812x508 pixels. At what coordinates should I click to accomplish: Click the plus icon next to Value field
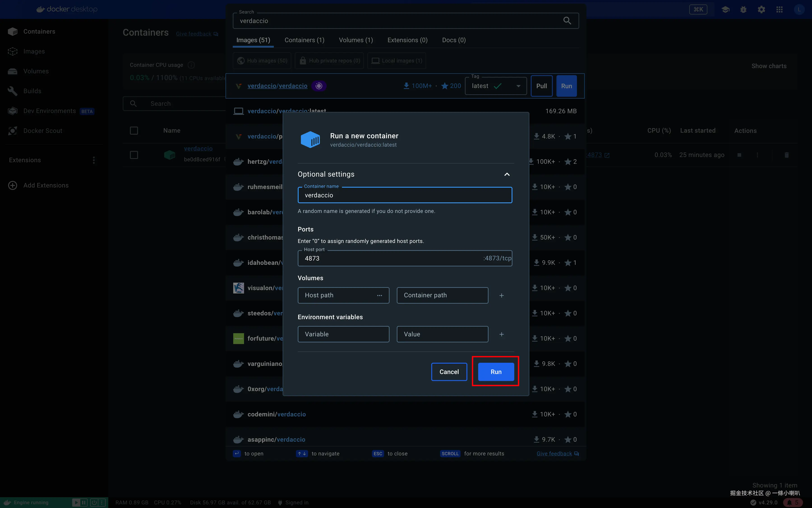(501, 334)
